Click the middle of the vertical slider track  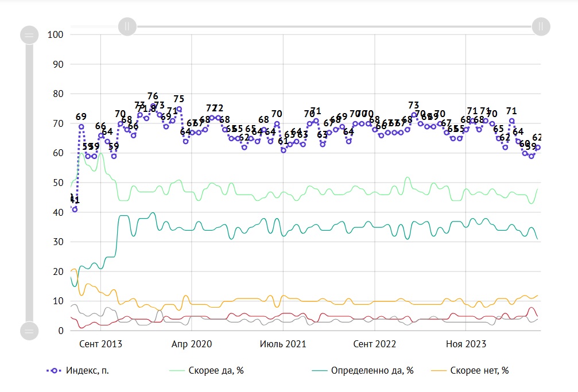coord(29,183)
